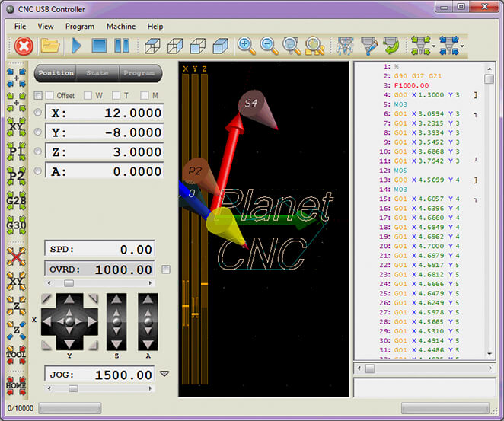Toggle the mist coolant toolbar icon
Image resolution: width=504 pixels, height=421 pixels.
(345, 46)
